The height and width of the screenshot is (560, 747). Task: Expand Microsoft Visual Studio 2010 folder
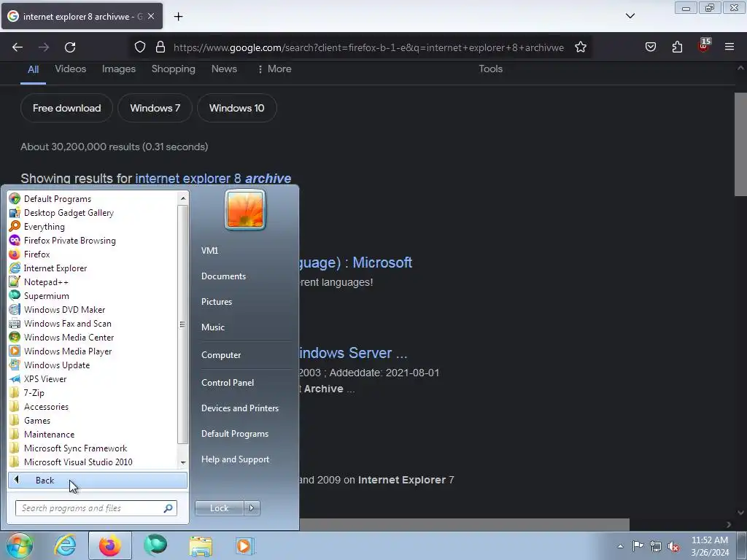78,462
